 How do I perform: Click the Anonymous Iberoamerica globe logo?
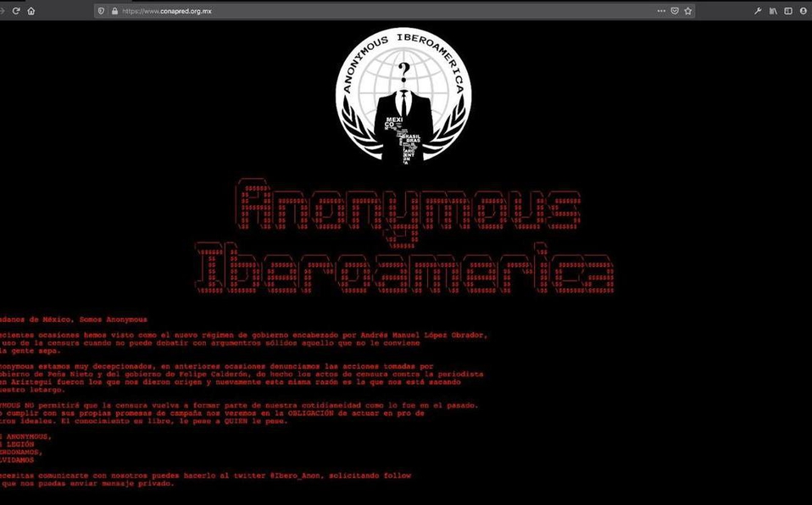[x=403, y=97]
